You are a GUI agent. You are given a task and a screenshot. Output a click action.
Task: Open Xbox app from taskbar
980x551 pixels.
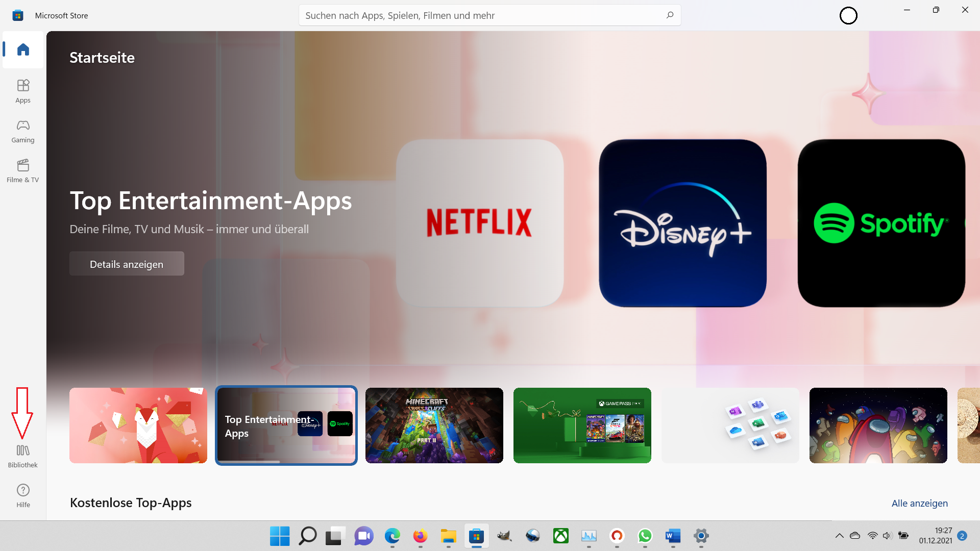pyautogui.click(x=561, y=536)
